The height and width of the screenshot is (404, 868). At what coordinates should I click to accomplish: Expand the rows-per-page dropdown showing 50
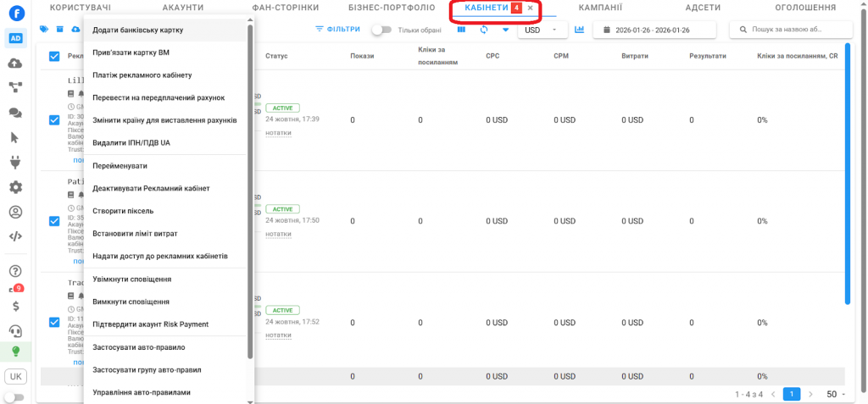tap(836, 394)
